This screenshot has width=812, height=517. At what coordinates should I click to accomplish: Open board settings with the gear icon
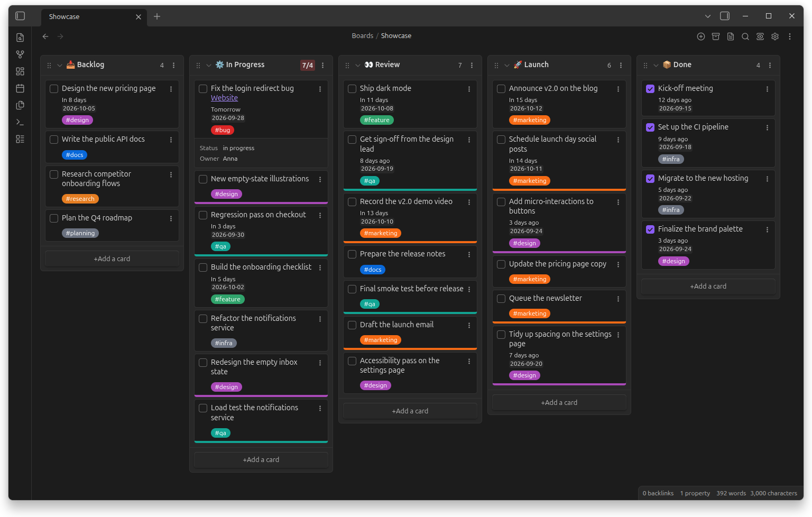pyautogui.click(x=775, y=36)
